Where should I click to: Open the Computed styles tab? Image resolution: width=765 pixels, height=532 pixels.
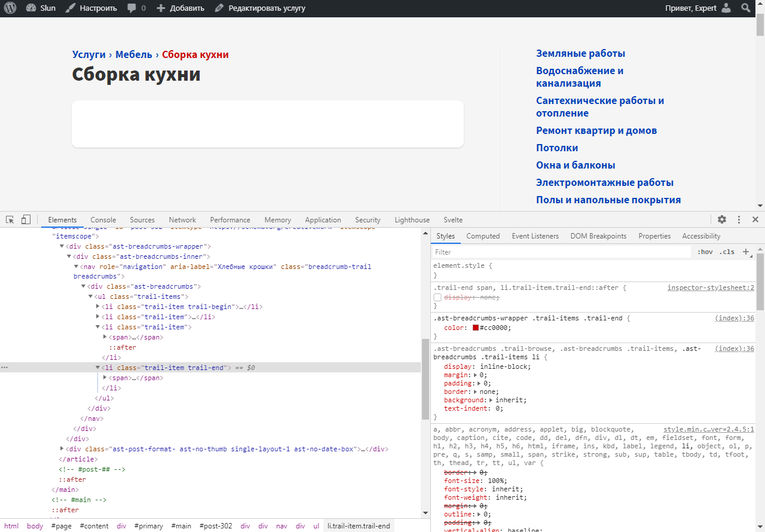click(483, 236)
